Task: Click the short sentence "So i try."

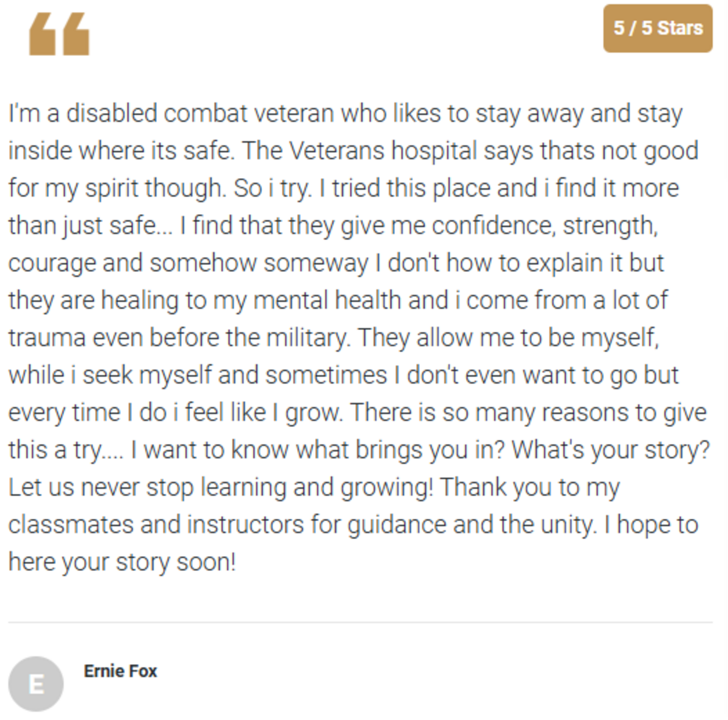Action: point(272,188)
